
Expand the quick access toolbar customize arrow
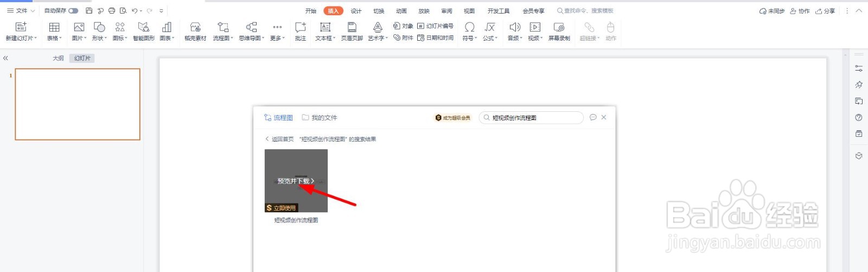[161, 10]
